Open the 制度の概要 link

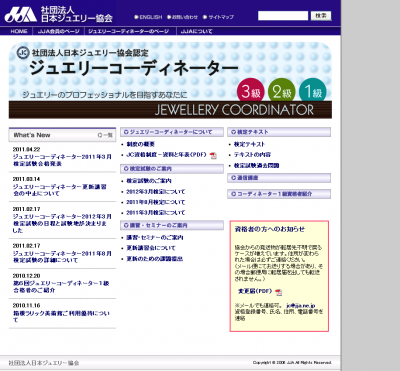coord(140,144)
